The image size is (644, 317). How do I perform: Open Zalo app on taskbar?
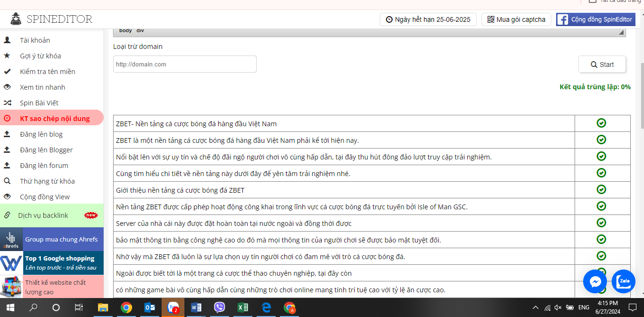coord(173,308)
